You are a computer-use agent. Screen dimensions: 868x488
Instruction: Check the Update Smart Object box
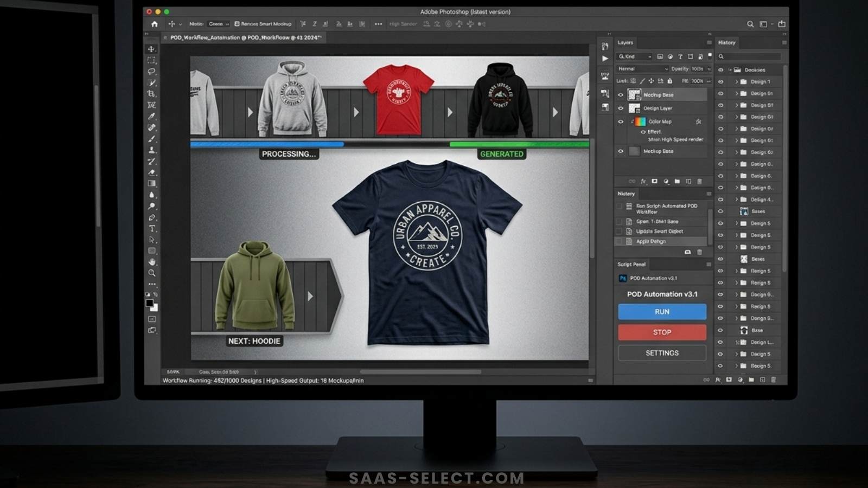[619, 232]
